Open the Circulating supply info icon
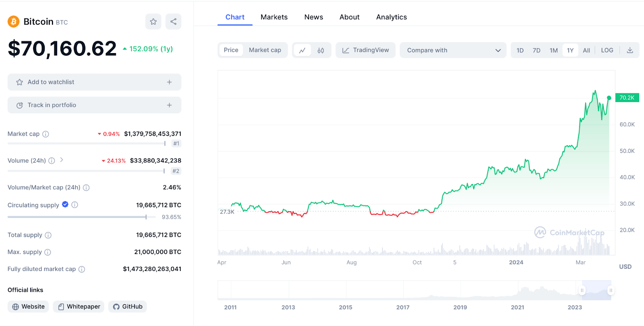This screenshot has height=326, width=644. [x=75, y=205]
